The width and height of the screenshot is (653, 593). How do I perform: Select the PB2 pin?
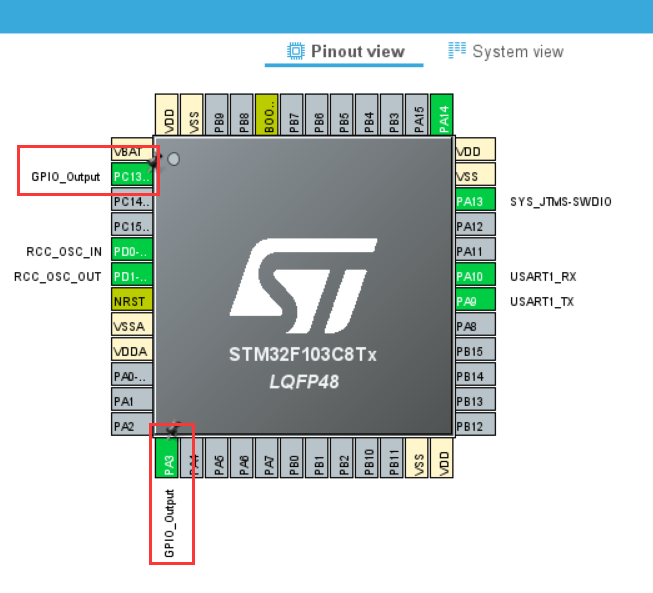(342, 458)
